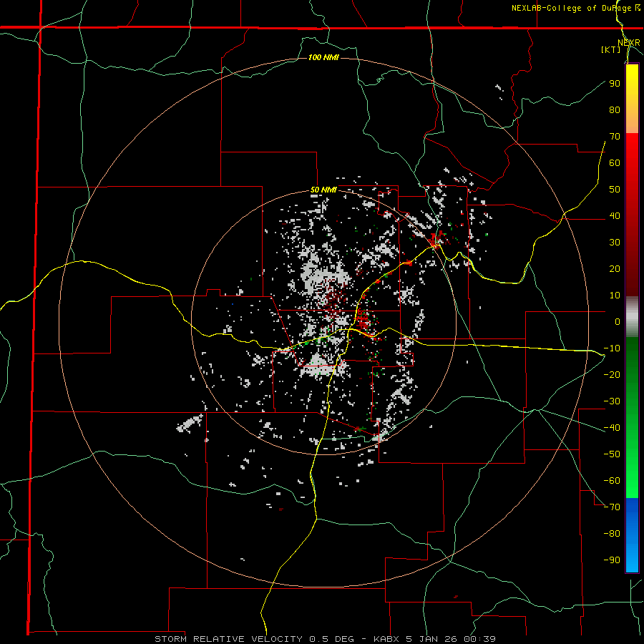
Task: Select the -60 value on velocity scale
Action: click(x=612, y=481)
